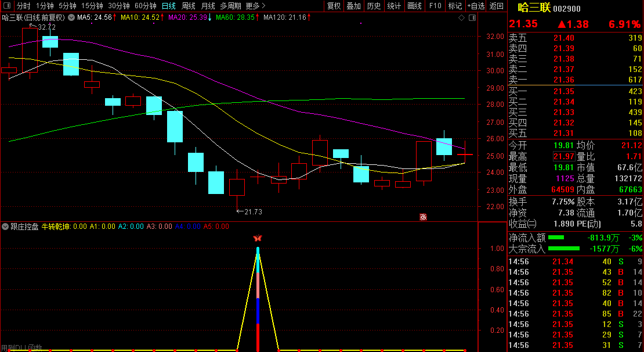Select the 60分钟 period tab
The image size is (644, 352).
pyautogui.click(x=145, y=6)
